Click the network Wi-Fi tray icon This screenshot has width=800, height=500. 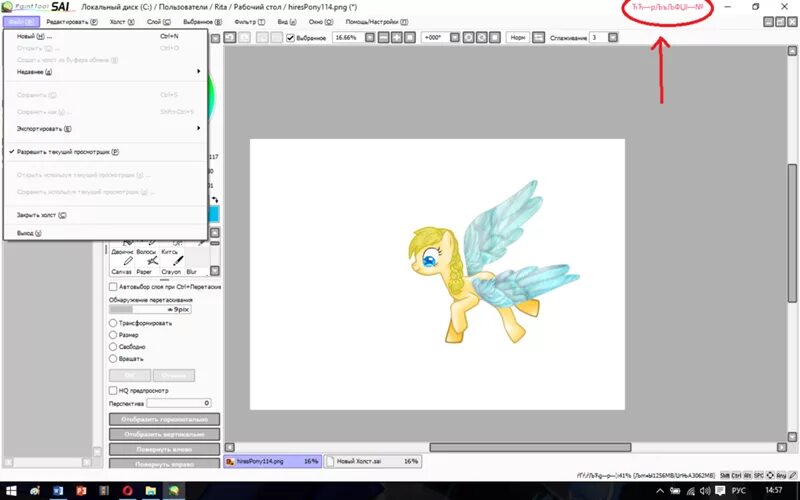pos(690,491)
